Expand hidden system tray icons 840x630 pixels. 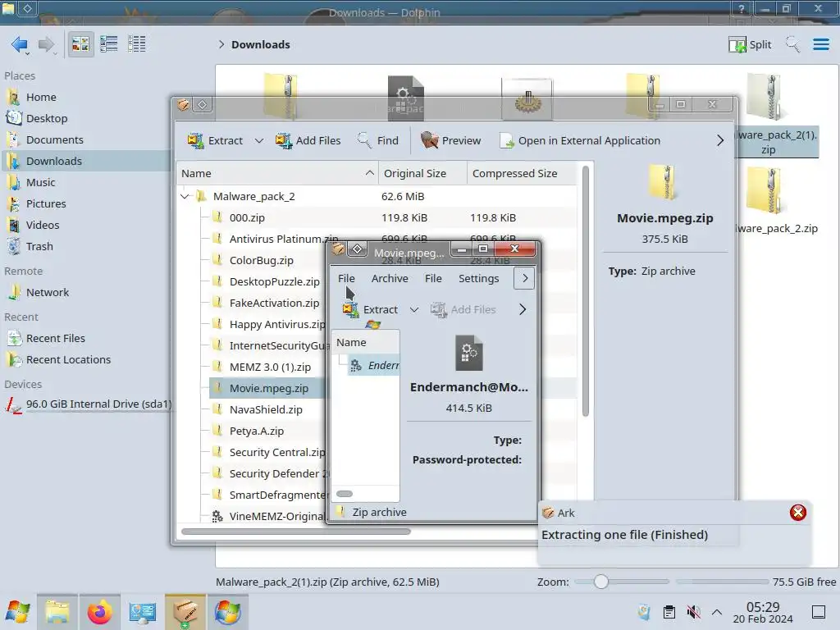pyautogui.click(x=717, y=612)
